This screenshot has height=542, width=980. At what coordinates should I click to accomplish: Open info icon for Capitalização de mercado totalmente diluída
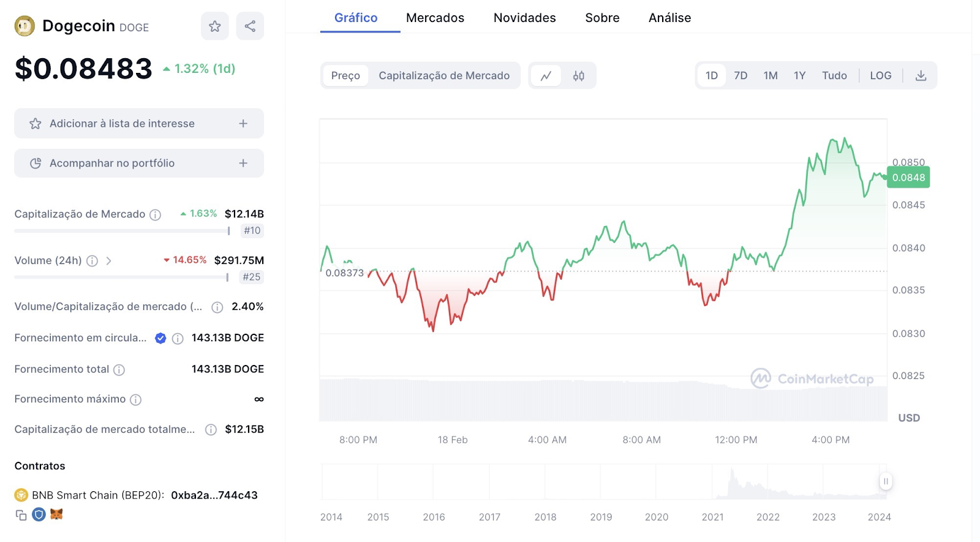[x=211, y=430]
